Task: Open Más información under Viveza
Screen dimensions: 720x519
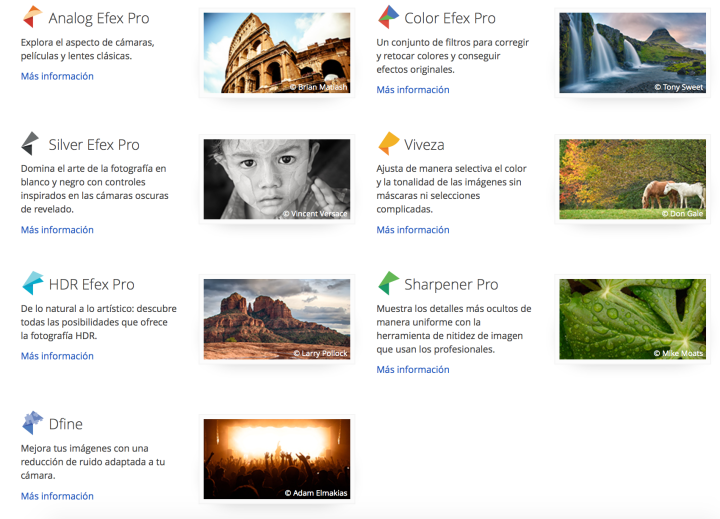Action: [x=413, y=230]
